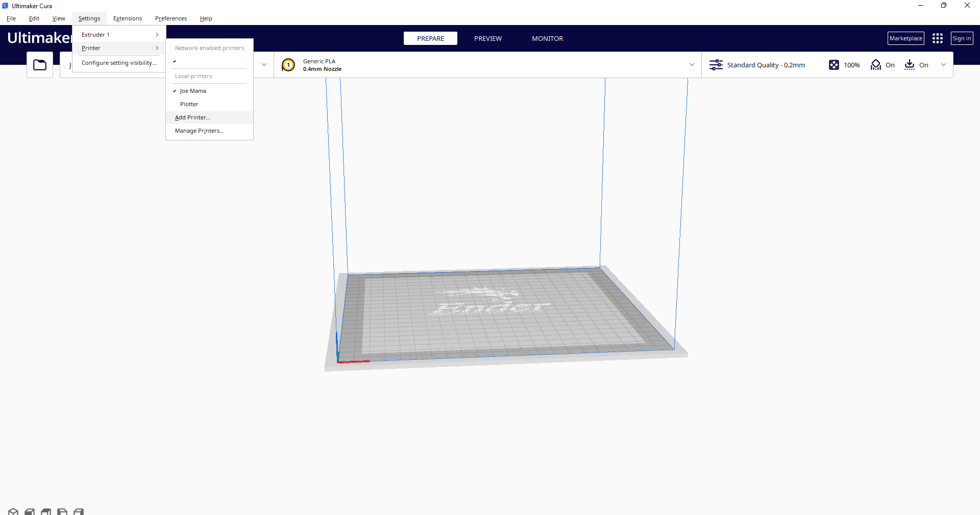Click the print settings sliders icon
This screenshot has width=980, height=515.
coord(716,65)
